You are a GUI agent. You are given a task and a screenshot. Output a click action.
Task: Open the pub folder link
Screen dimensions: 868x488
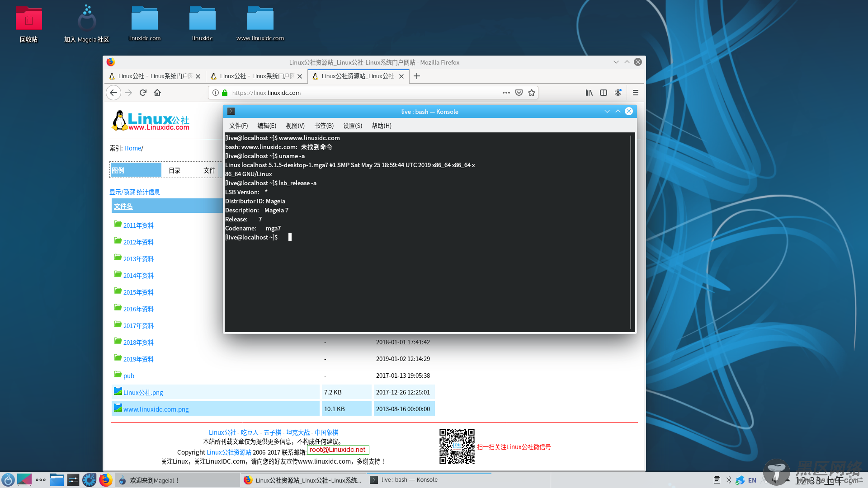129,376
